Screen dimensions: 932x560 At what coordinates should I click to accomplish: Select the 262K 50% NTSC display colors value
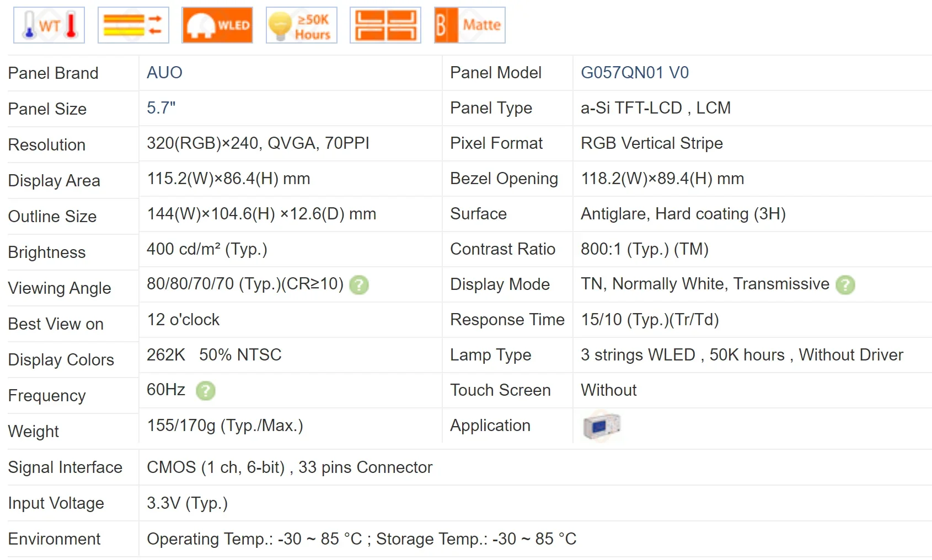[x=214, y=355]
